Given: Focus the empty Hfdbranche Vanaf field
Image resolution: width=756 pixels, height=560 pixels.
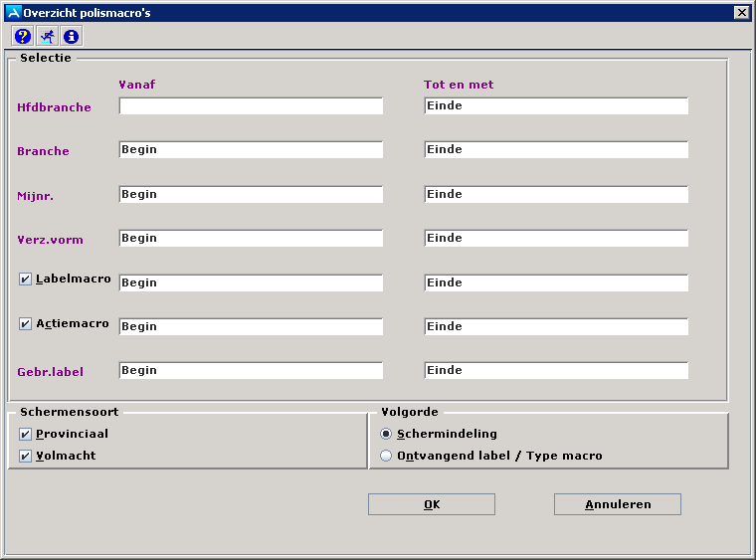Looking at the screenshot, I should (x=251, y=105).
